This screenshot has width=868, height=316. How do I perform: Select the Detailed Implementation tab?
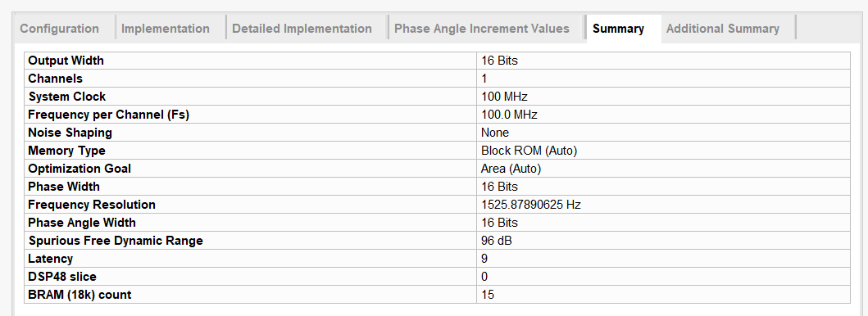(302, 29)
